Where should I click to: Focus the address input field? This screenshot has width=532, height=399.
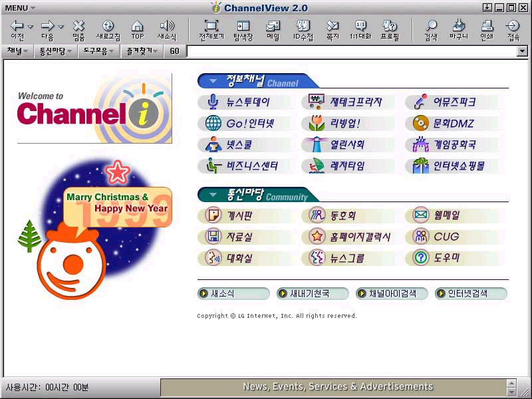(x=352, y=51)
